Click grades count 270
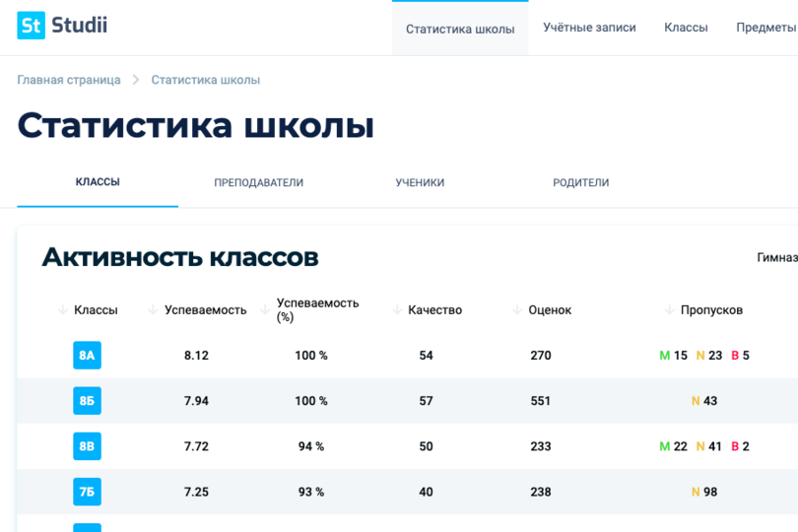Image resolution: width=798 pixels, height=532 pixels. tap(541, 356)
